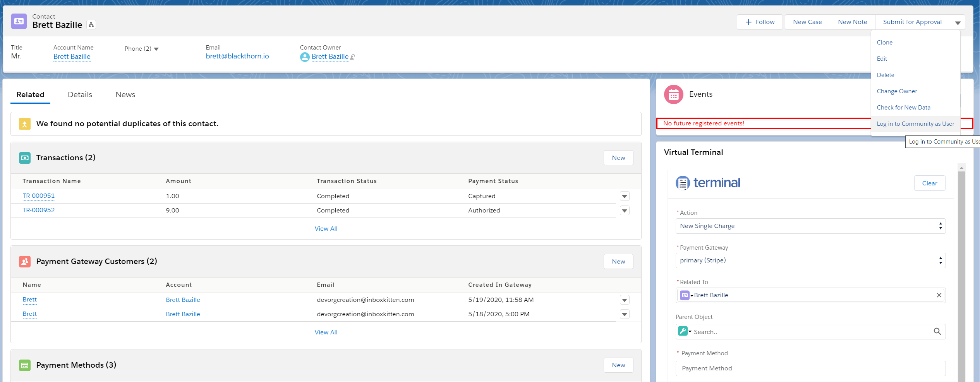
Task: Open the Brett Bazille account name link
Action: click(x=72, y=57)
